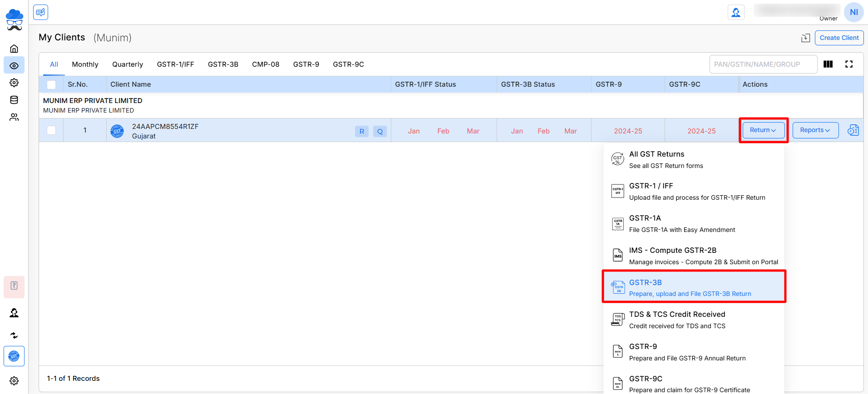This screenshot has height=394, width=868.
Task: Open the Reports dropdown
Action: (815, 130)
